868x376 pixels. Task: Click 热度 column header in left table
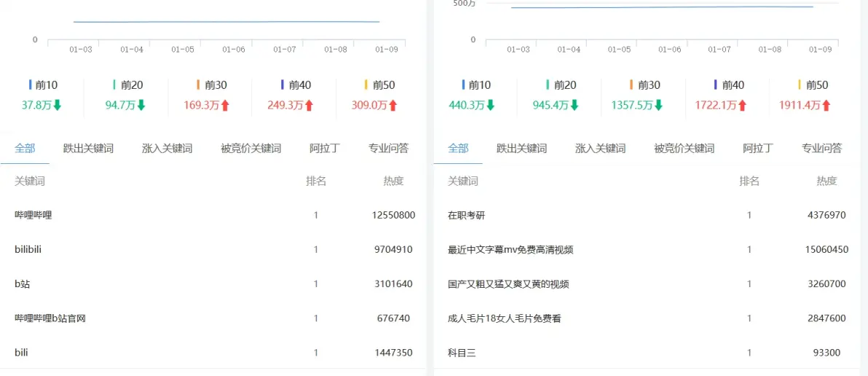coord(394,181)
